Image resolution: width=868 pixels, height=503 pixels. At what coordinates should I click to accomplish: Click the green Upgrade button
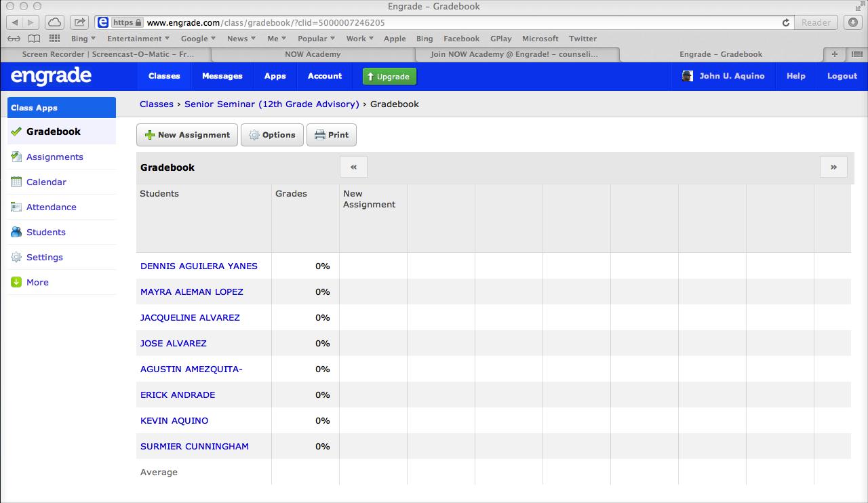389,76
